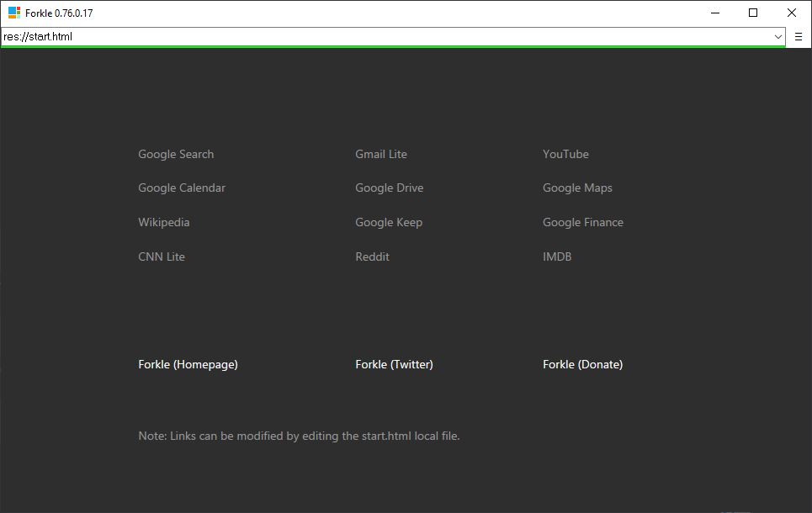Open Google Maps link

pos(577,188)
